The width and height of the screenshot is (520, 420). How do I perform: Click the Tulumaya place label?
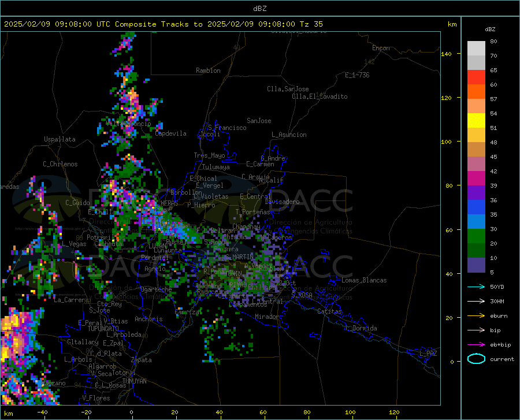point(216,167)
